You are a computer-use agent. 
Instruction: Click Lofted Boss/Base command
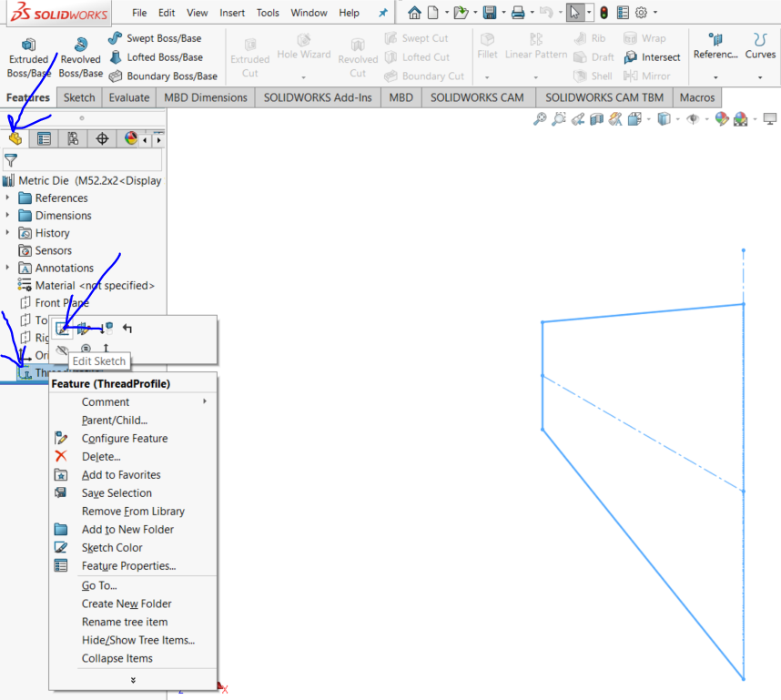tap(156, 57)
